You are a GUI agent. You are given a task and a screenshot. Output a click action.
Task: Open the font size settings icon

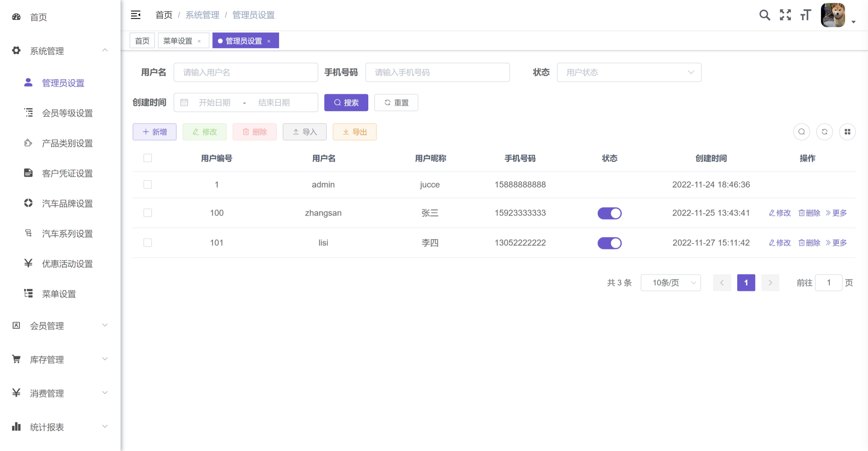(x=806, y=15)
